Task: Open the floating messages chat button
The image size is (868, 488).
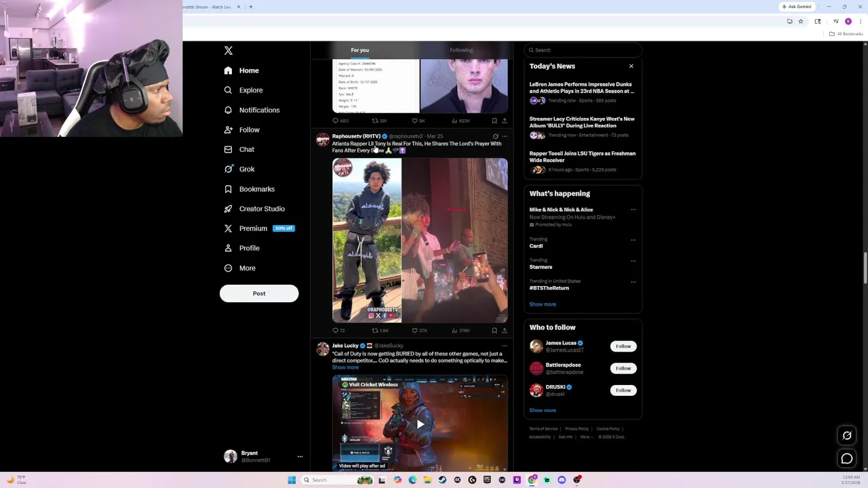Action: coord(847,459)
